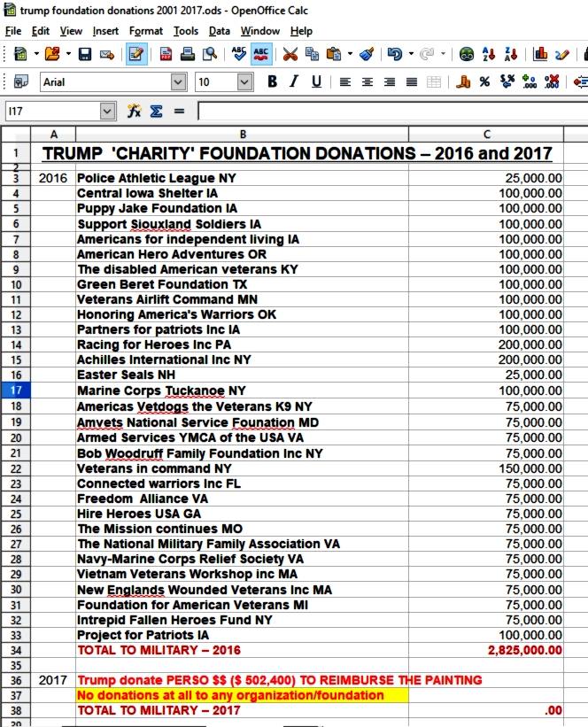
Task: Open the Undo history dropdown arrow
Action: [411, 54]
